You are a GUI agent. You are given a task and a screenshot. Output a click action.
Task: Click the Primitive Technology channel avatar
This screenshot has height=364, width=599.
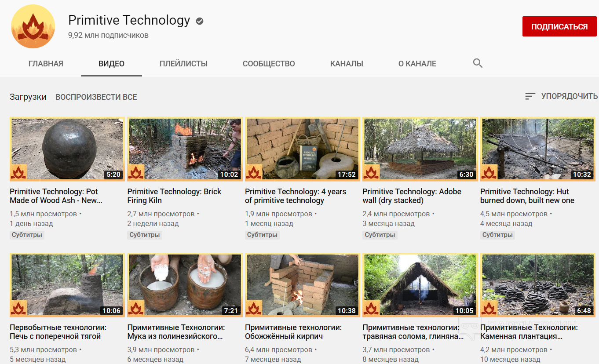tap(33, 26)
